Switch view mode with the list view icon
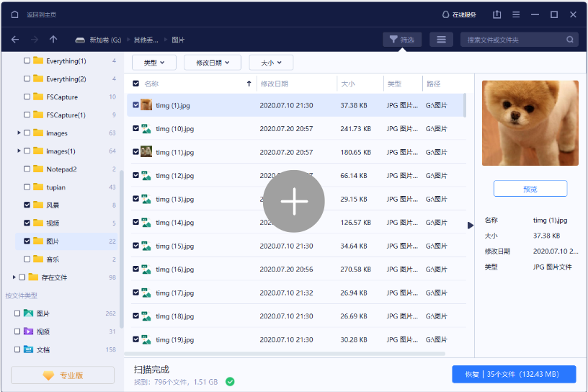Image resolution: width=588 pixels, height=392 pixels. coord(442,40)
